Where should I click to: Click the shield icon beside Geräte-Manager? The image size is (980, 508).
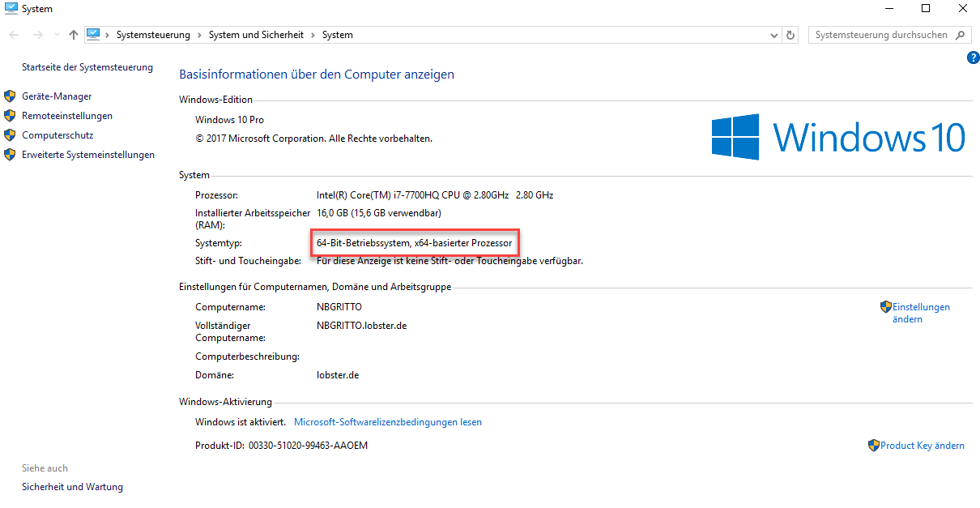(10, 96)
